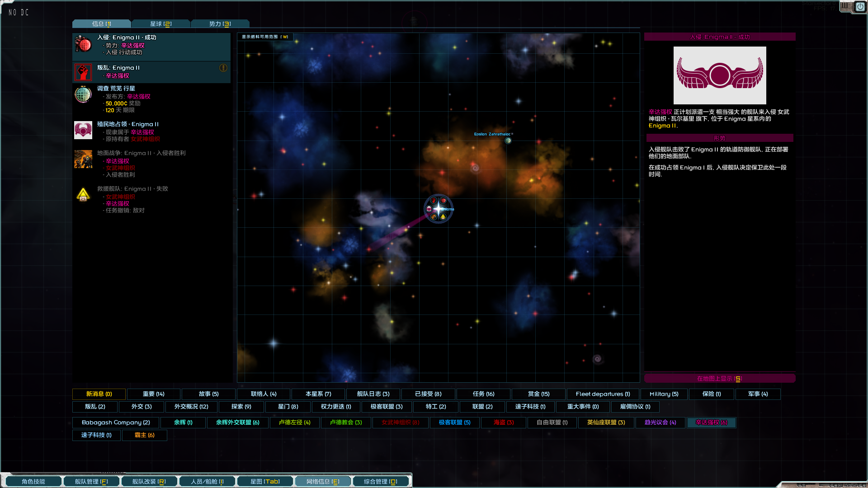The image size is (868, 488).
Task: Click the invasion Enigma II event icon
Action: pyautogui.click(x=83, y=45)
